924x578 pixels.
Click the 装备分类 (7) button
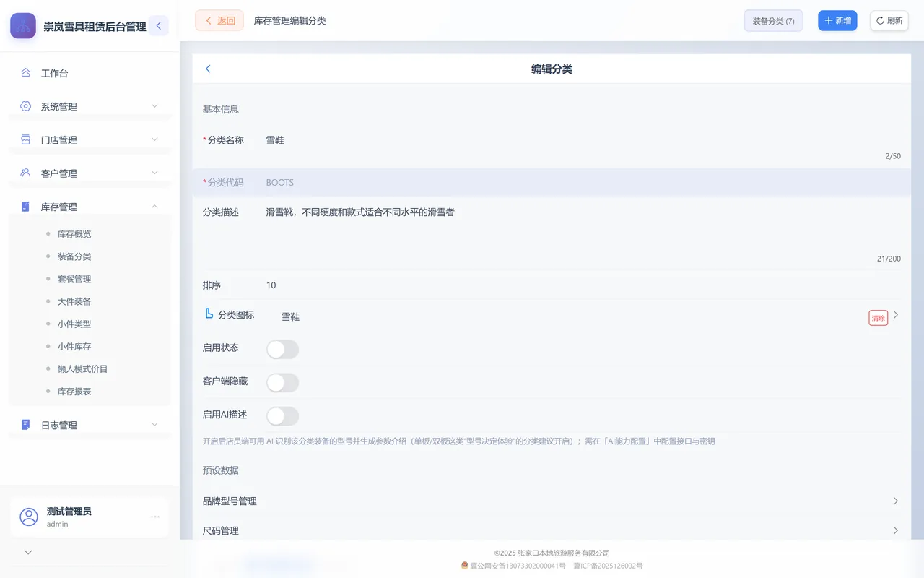(773, 21)
